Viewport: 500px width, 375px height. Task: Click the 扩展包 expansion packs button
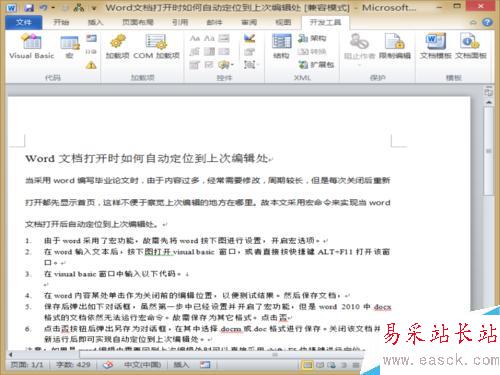[x=316, y=65]
